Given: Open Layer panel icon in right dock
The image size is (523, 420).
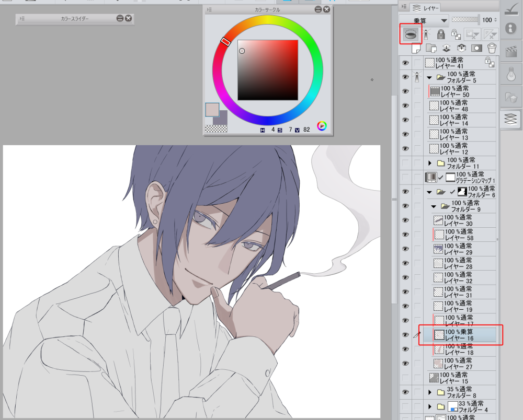Looking at the screenshot, I should [x=510, y=119].
